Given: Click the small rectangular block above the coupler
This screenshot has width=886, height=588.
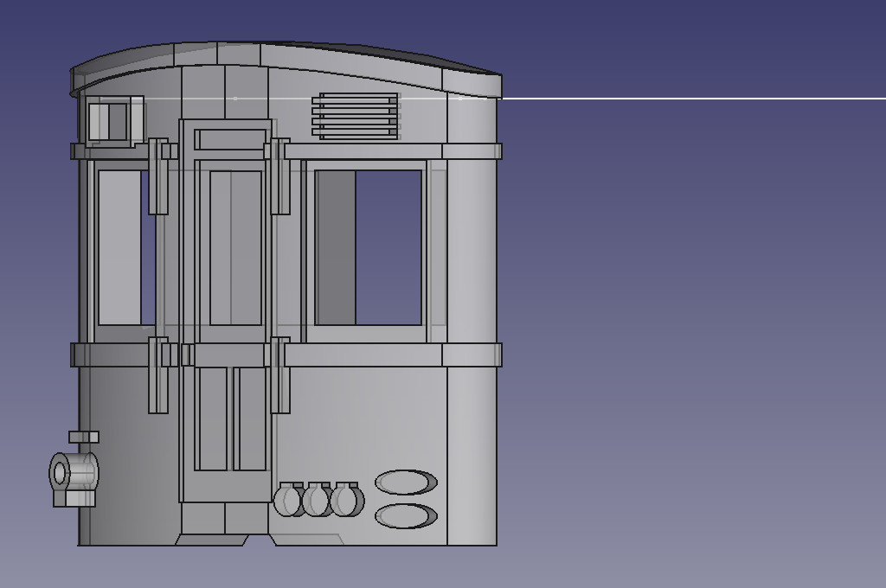Looking at the screenshot, I should click(84, 437).
